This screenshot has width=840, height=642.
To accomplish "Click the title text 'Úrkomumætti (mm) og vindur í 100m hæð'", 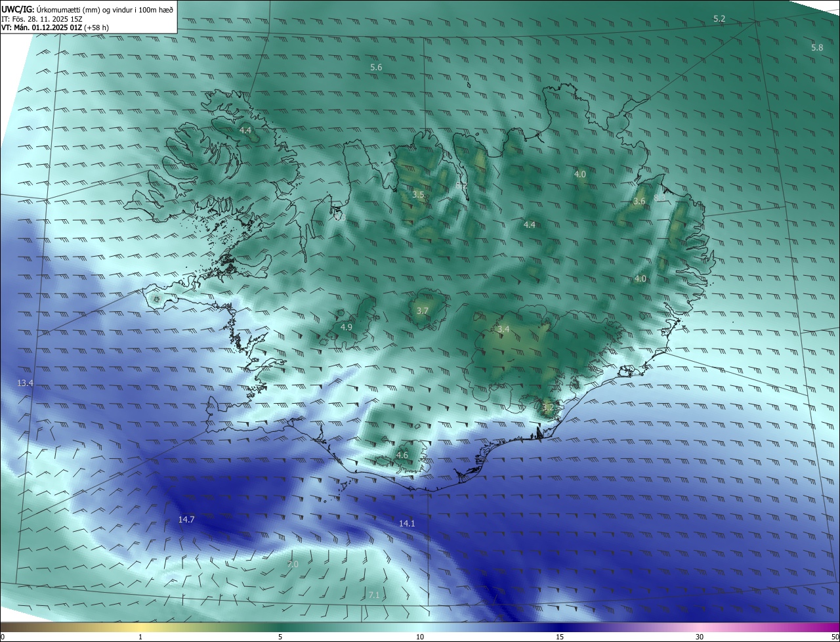I will click(105, 9).
